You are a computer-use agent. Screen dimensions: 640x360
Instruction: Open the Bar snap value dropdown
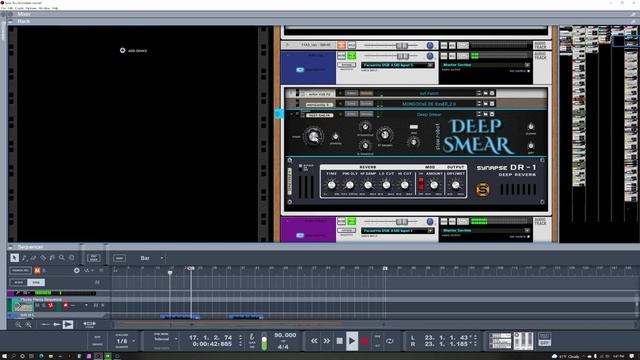(x=151, y=258)
